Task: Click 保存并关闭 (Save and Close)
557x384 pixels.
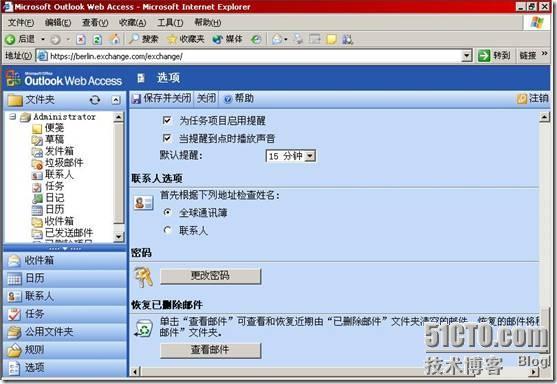Action: pos(161,98)
